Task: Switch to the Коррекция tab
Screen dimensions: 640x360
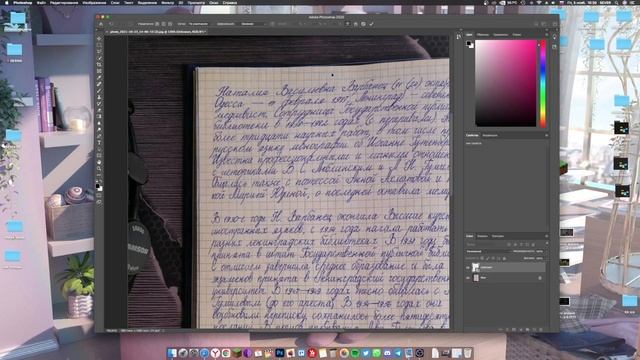Action: click(x=490, y=135)
